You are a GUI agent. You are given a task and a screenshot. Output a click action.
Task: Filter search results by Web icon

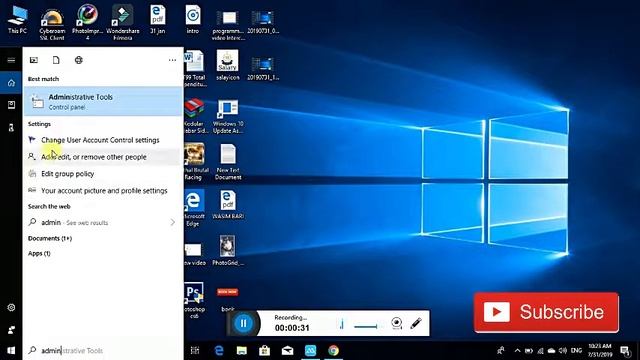point(79,60)
